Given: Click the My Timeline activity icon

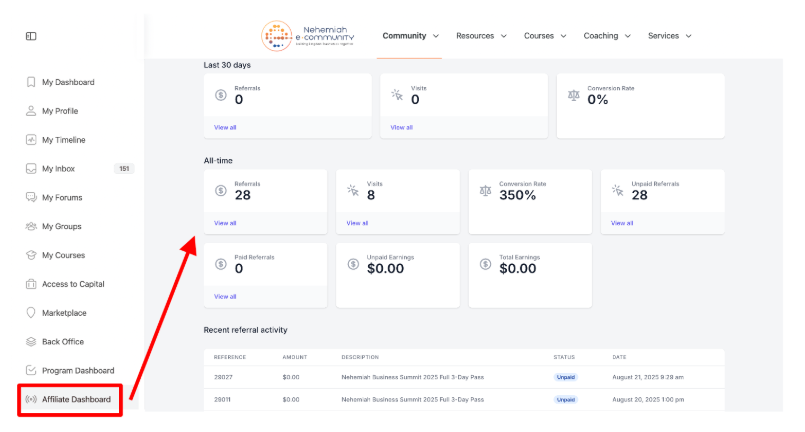Looking at the screenshot, I should [31, 140].
